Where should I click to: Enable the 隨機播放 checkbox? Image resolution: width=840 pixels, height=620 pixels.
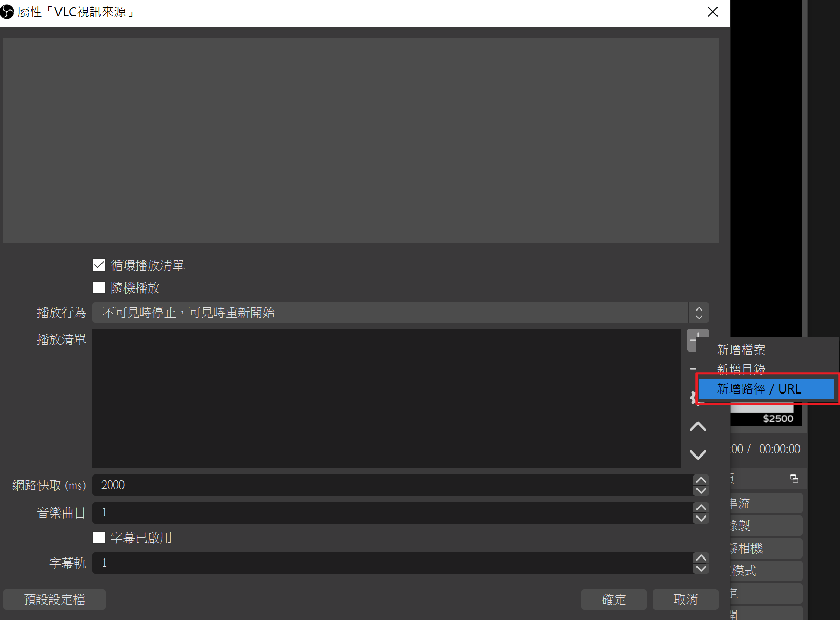tap(99, 287)
